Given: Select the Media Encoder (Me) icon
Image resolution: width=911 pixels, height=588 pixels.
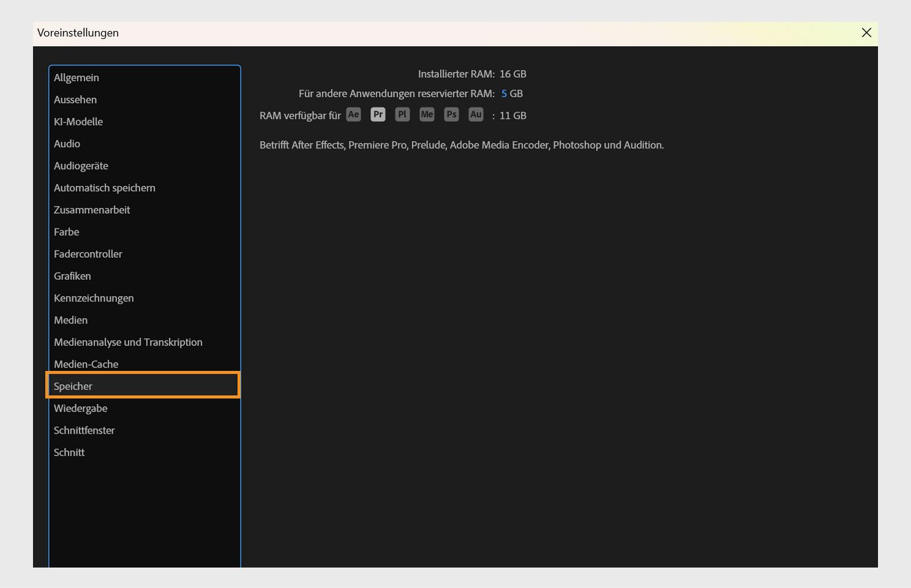Looking at the screenshot, I should point(426,114).
